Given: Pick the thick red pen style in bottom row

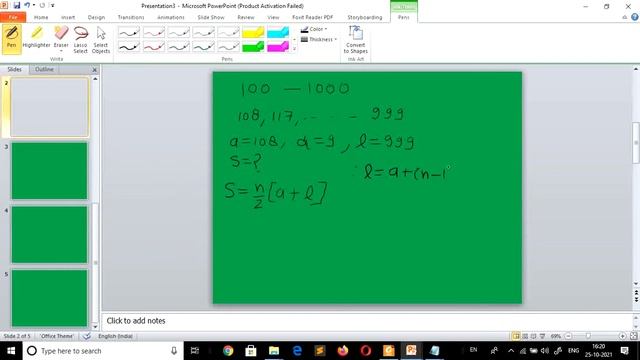Looking at the screenshot, I should (154, 47).
